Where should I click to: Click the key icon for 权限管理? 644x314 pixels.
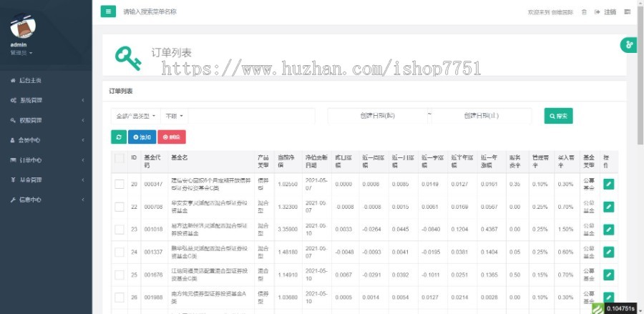pyautogui.click(x=13, y=120)
